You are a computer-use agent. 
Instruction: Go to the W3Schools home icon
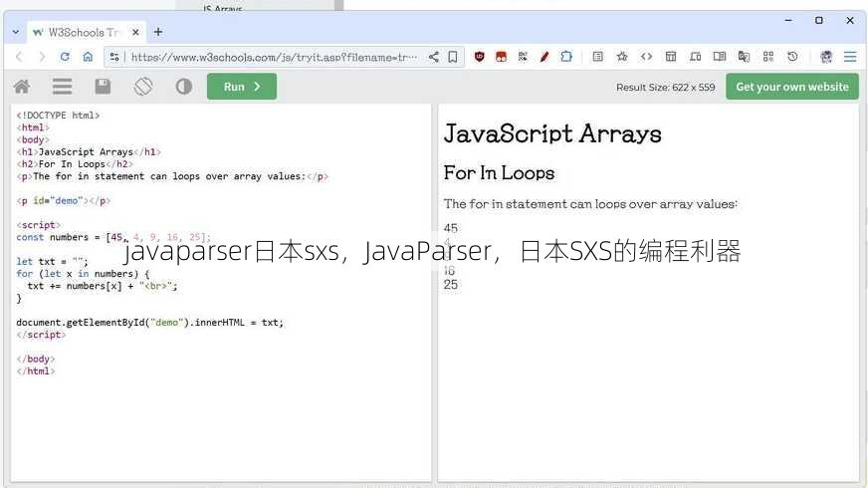click(22, 87)
